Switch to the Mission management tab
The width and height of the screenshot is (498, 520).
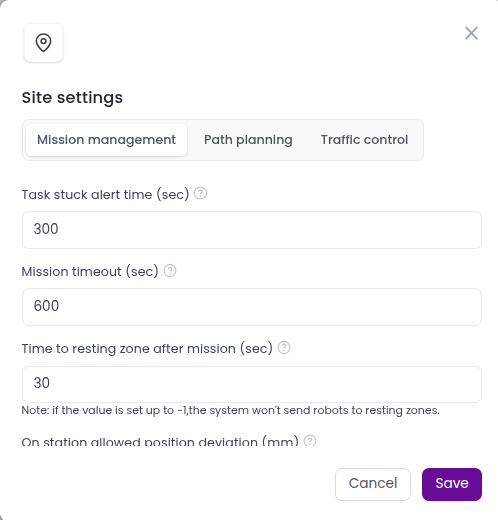(x=106, y=140)
